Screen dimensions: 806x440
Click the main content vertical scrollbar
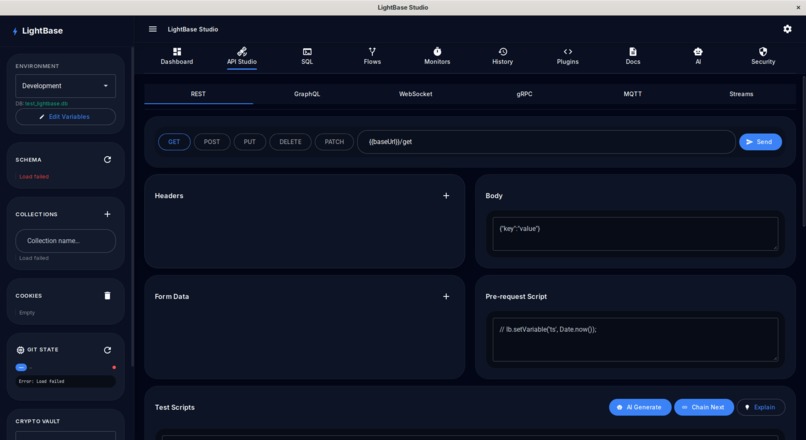803,152
